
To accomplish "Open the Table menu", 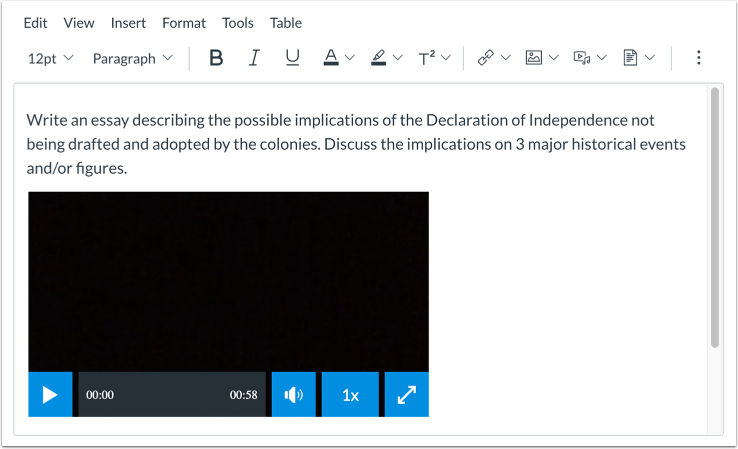I will (286, 23).
